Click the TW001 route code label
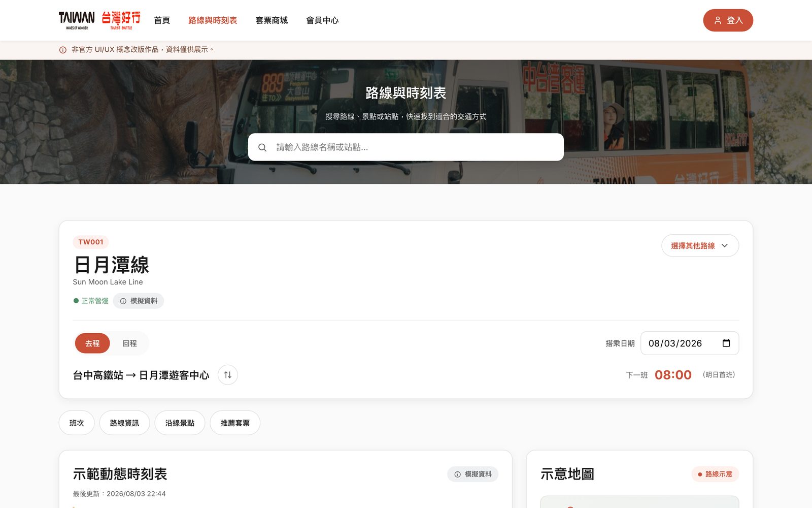The width and height of the screenshot is (812, 508). (x=91, y=242)
